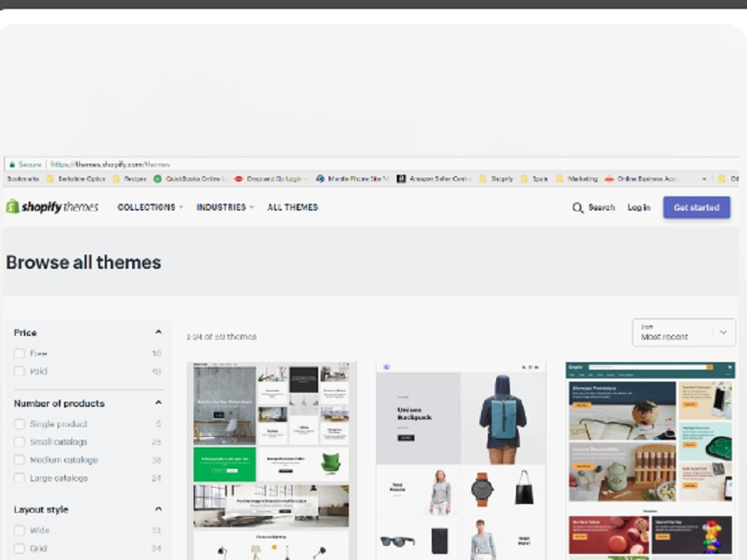
Task: Open the Shopify bookmark folder
Action: pyautogui.click(x=496, y=178)
